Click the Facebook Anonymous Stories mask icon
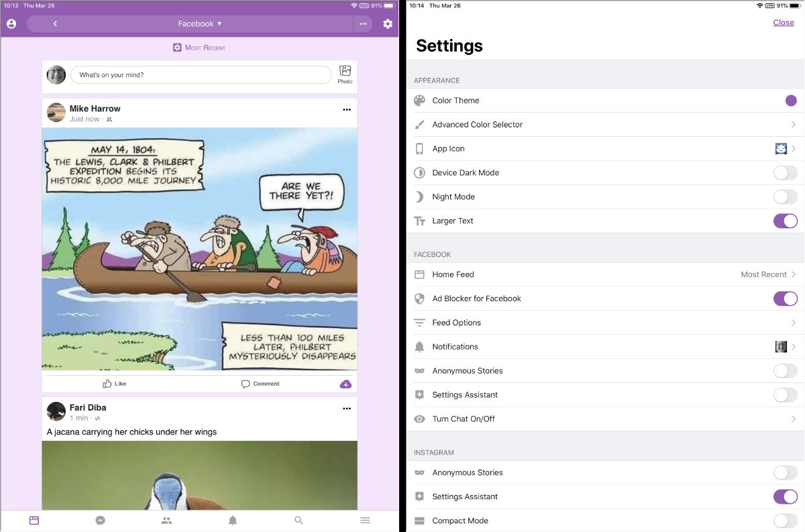 [419, 371]
